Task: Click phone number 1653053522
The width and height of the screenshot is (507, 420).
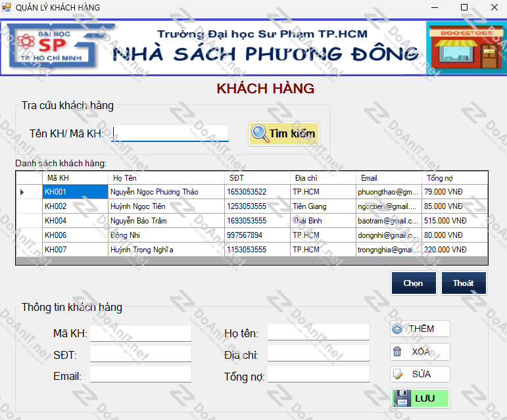Action: click(x=257, y=192)
